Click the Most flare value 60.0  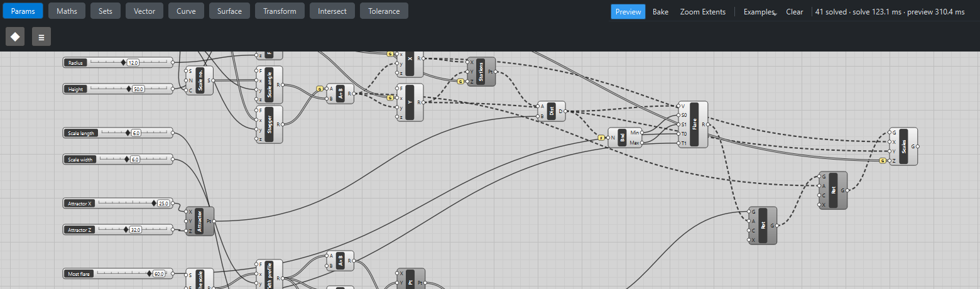159,274
